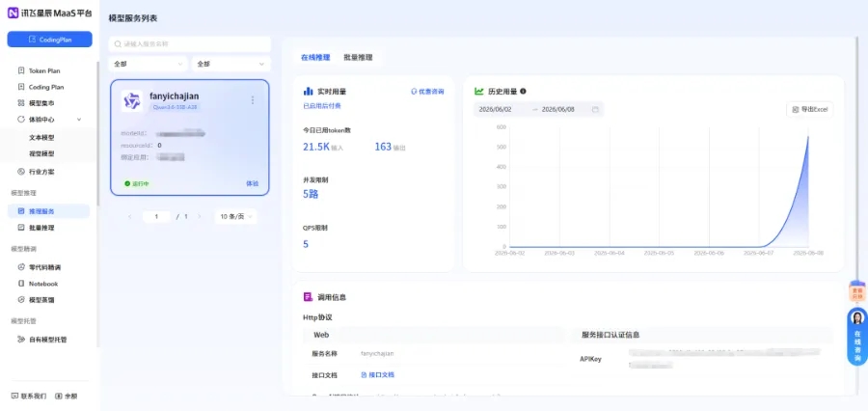The image size is (868, 411).
Task: Click the Coding Plan sidebar icon
Action: click(21, 87)
